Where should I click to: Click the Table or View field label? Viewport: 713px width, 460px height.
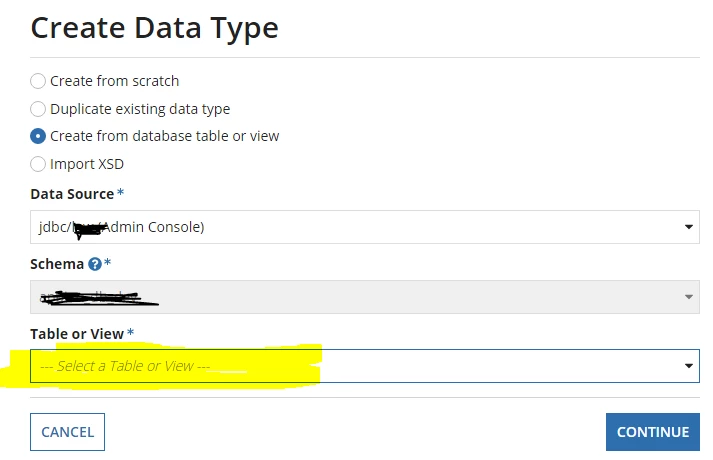pos(77,334)
